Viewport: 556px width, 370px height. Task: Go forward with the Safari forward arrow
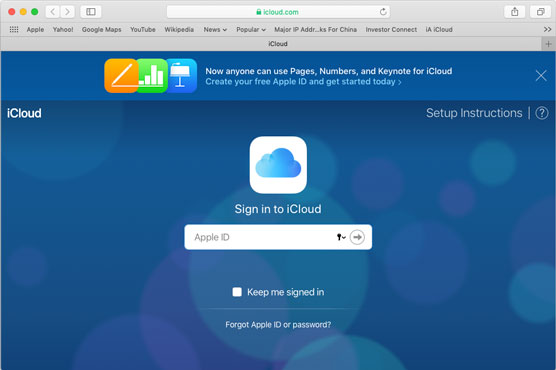pyautogui.click(x=67, y=12)
